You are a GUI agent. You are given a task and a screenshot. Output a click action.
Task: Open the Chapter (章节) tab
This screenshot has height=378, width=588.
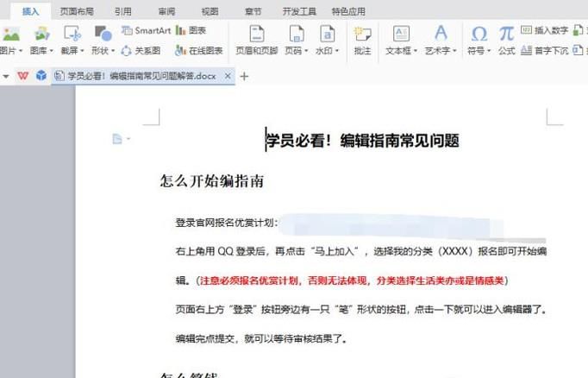253,11
